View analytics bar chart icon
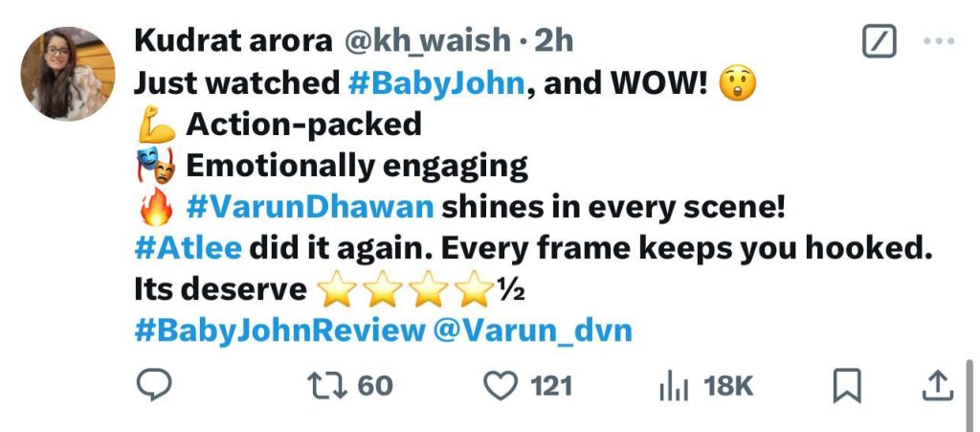 coord(674,386)
